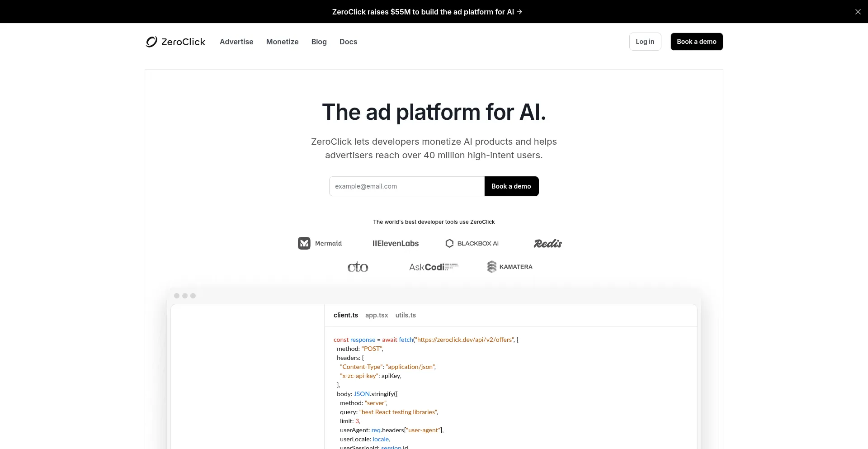
Task: Click the arrow in the announcement banner
Action: [519, 12]
